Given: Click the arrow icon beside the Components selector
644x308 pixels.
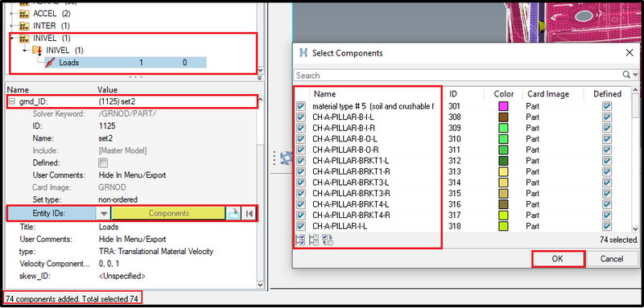Looking at the screenshot, I should pos(233,213).
